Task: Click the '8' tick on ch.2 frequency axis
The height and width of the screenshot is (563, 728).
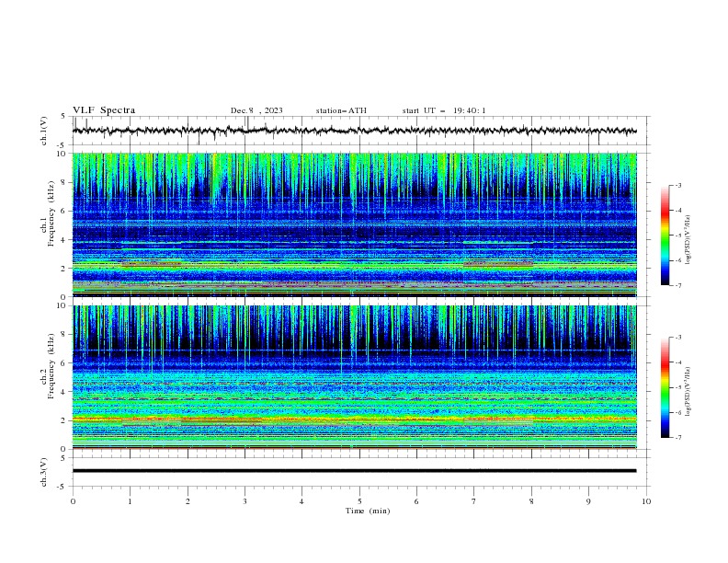Action: coord(63,335)
